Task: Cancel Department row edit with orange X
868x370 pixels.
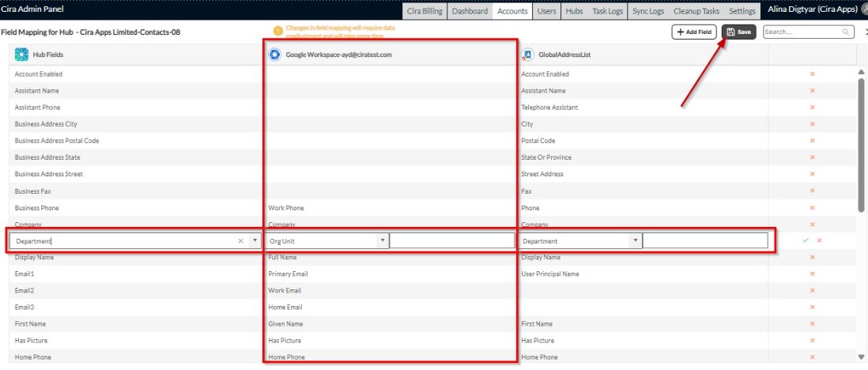Action: coord(819,240)
